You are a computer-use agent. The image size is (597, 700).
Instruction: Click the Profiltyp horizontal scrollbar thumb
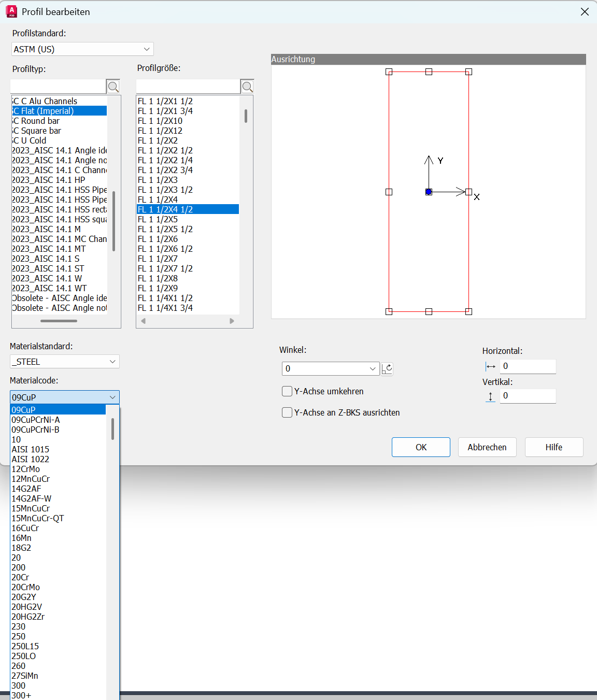pyautogui.click(x=59, y=321)
